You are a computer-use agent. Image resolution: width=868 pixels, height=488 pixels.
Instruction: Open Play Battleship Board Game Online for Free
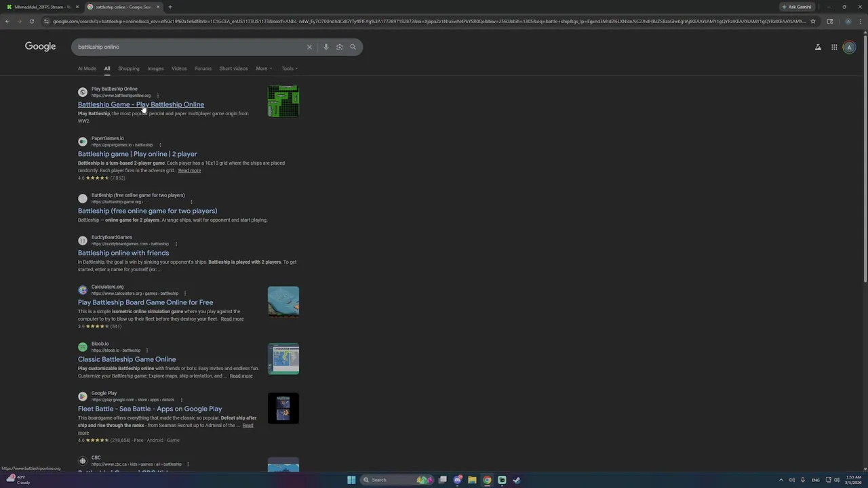(146, 302)
